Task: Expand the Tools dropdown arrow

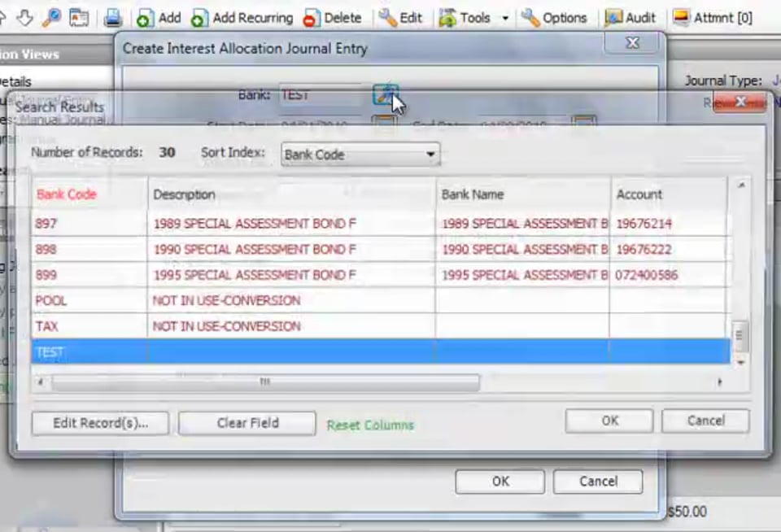Action: 505,19
